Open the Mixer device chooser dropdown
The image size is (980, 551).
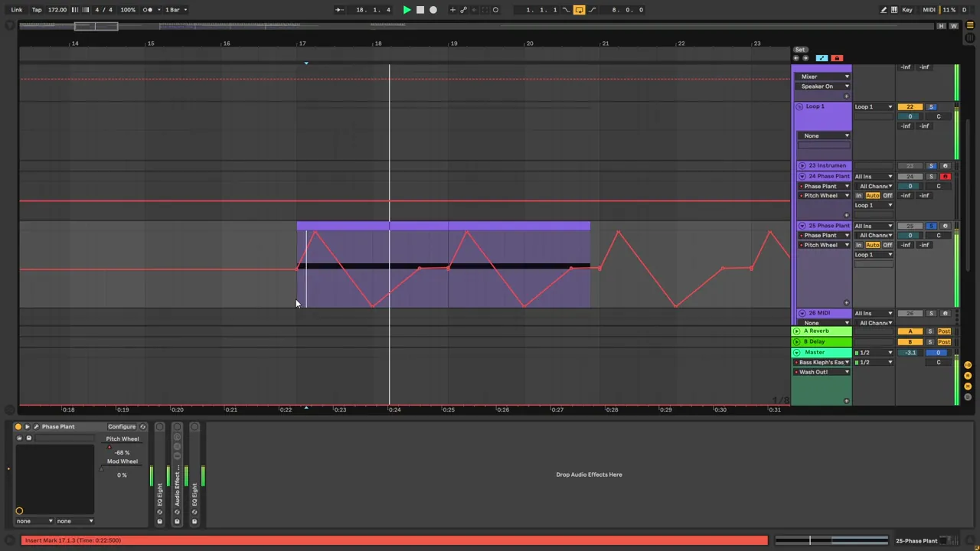coord(824,77)
